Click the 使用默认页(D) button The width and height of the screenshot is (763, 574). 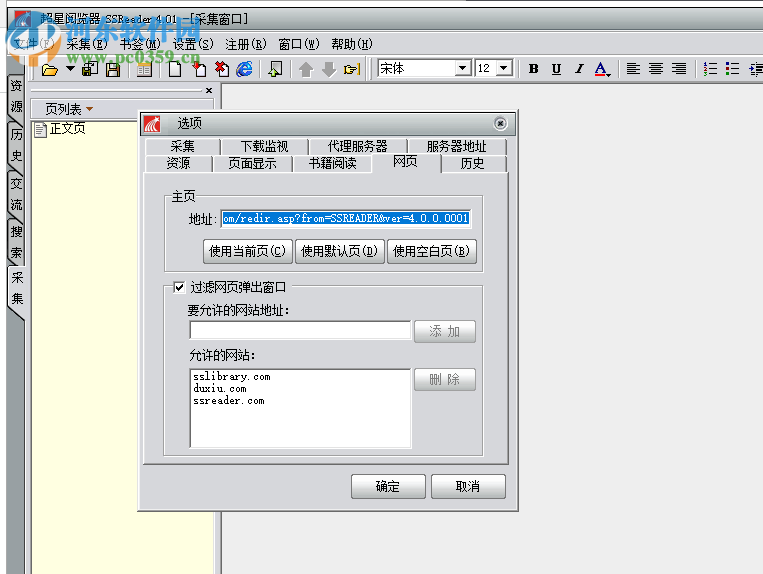pyautogui.click(x=340, y=251)
